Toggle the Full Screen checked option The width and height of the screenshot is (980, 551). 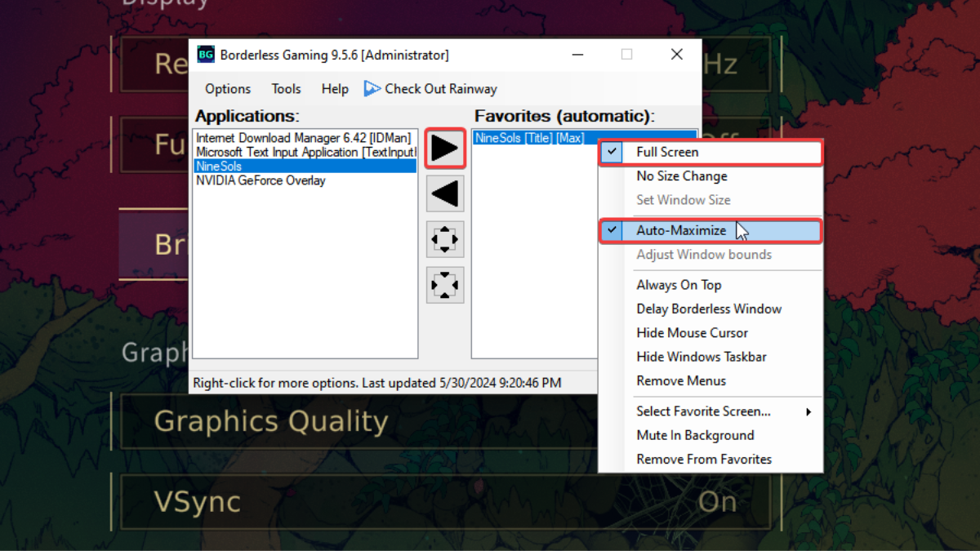711,152
